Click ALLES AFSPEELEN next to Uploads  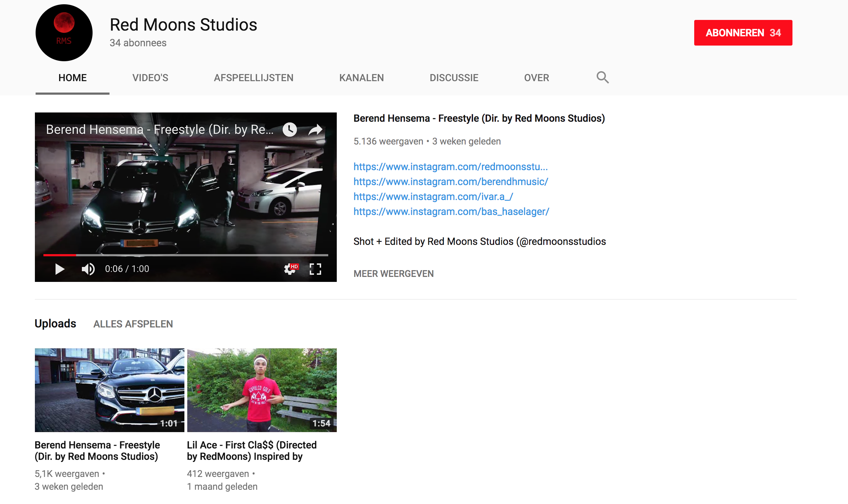133,324
